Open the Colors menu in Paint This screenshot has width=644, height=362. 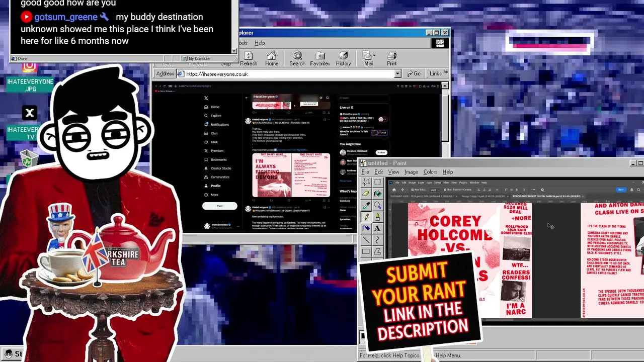(x=430, y=172)
